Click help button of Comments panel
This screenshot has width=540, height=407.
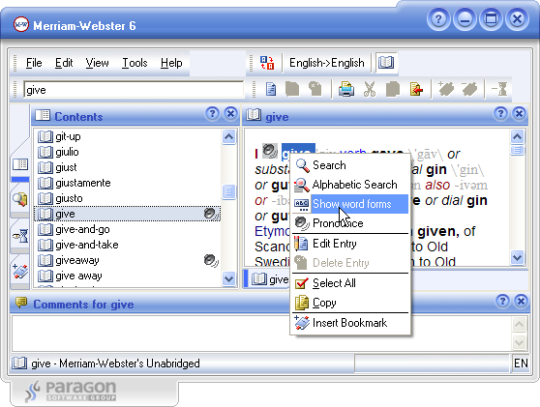[503, 301]
